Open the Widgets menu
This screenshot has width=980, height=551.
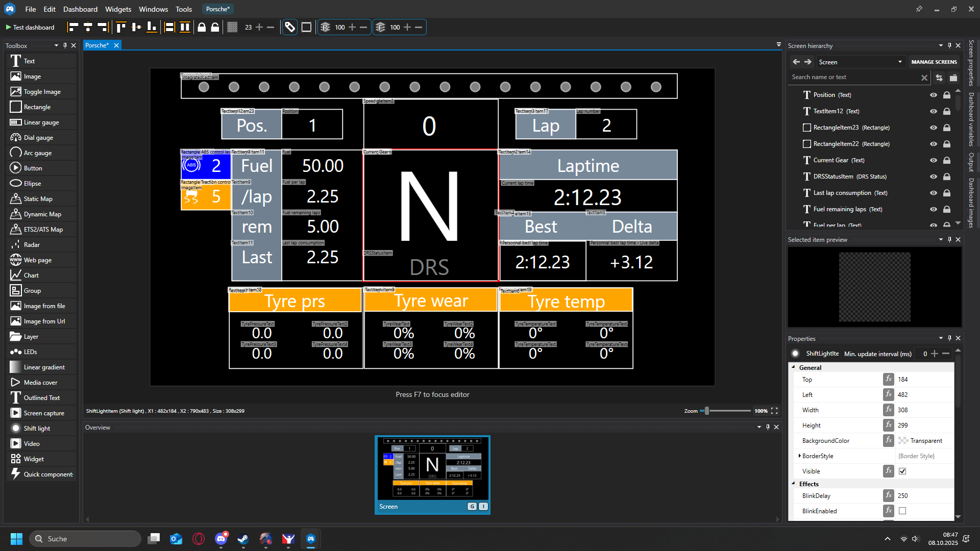118,9
